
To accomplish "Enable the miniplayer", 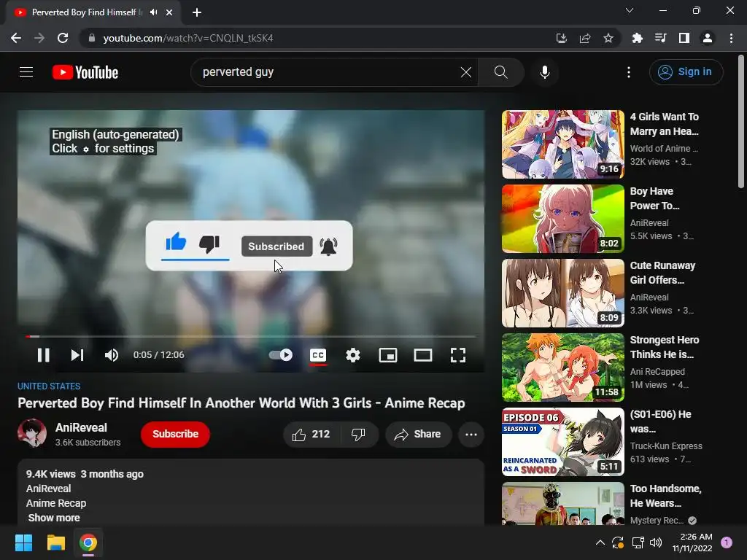I will (x=388, y=355).
